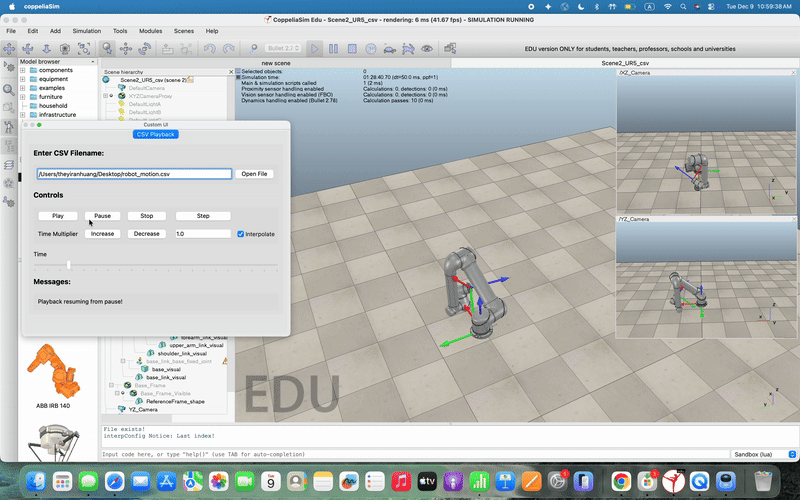Switch to the new scene tab
800x500 pixels.
click(x=276, y=63)
